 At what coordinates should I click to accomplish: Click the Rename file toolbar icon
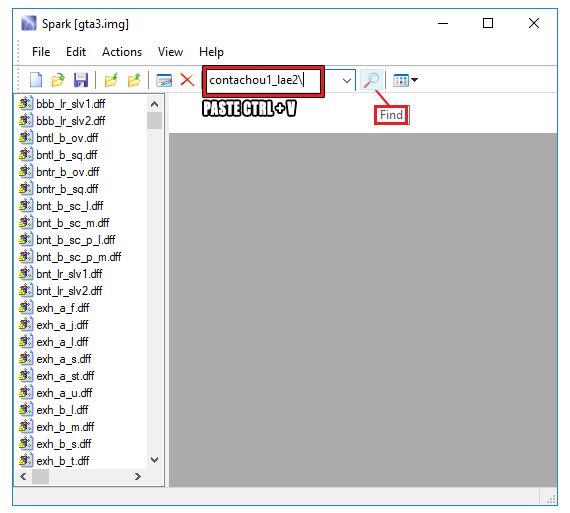coord(164,80)
